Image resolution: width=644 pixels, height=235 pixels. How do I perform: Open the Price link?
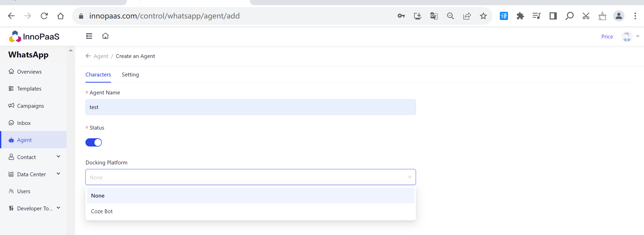[607, 37]
